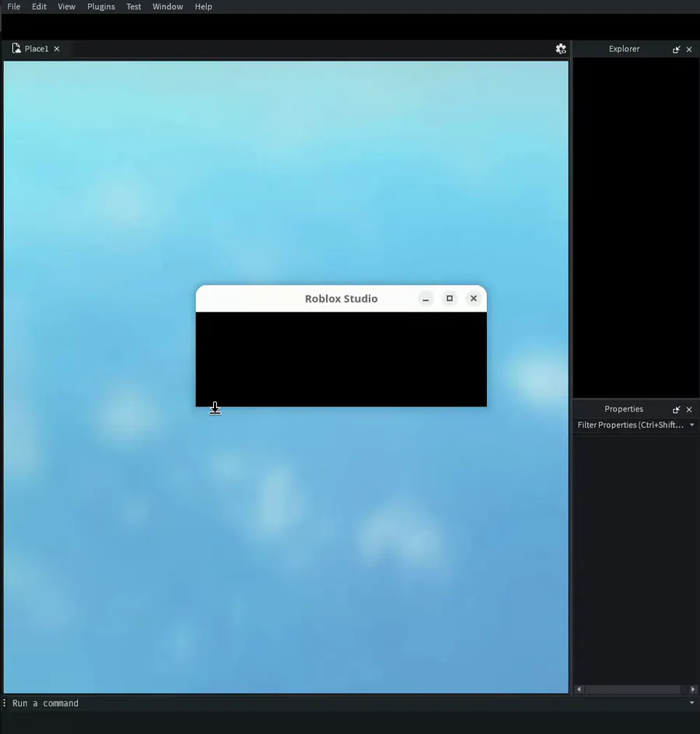Close the Place1 tab

point(57,49)
